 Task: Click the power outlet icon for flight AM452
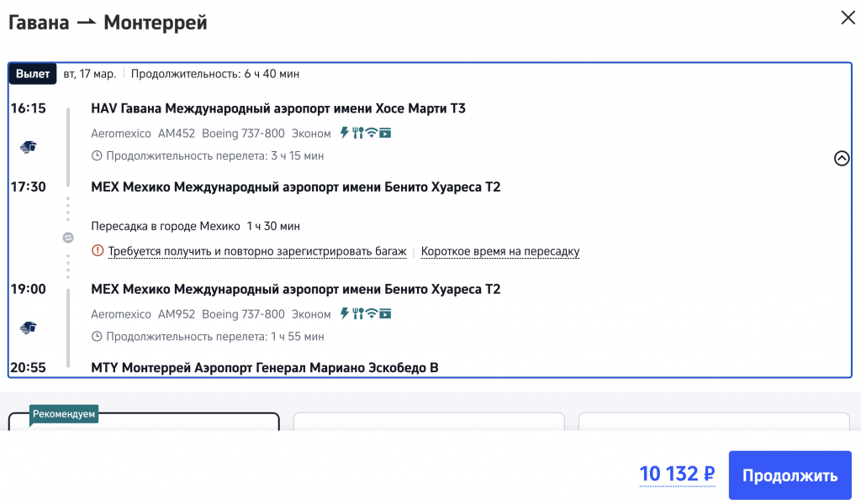coord(344,133)
